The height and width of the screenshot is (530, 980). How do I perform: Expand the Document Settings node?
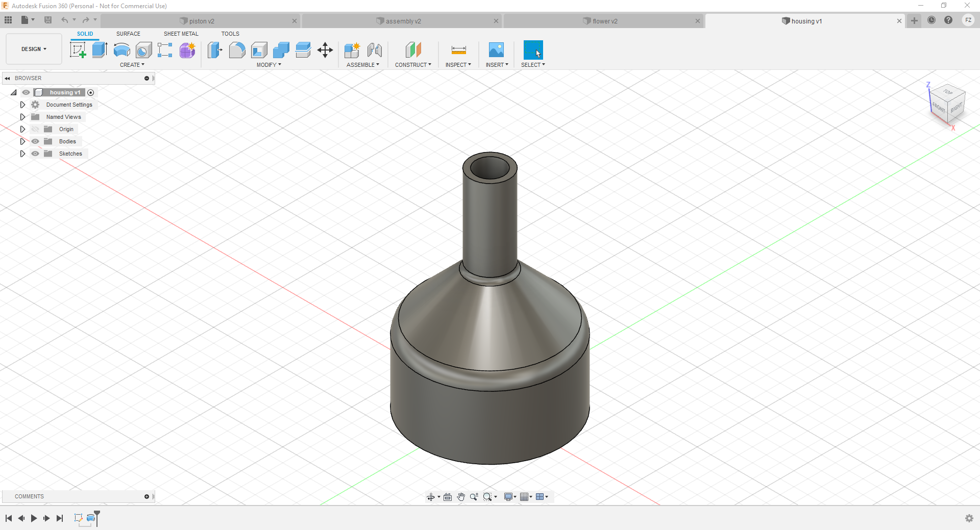pyautogui.click(x=22, y=105)
